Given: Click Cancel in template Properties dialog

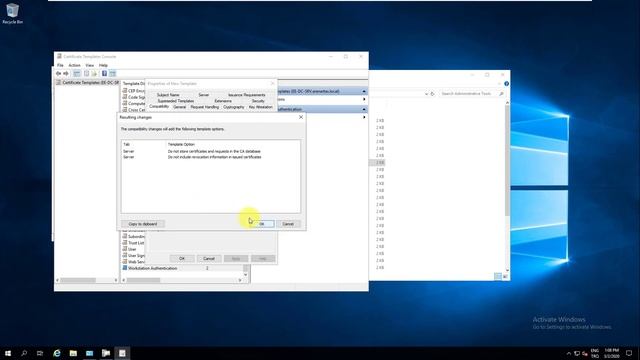Looking at the screenshot, I should (209, 258).
